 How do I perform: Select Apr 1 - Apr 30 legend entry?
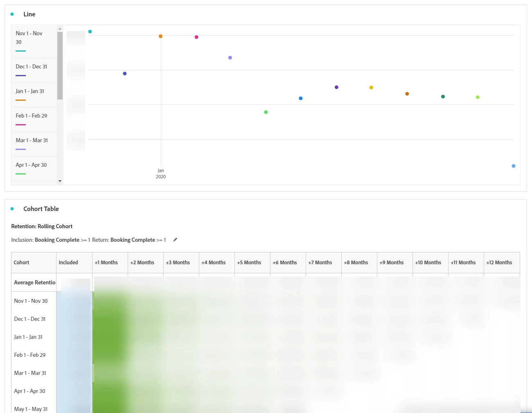click(34, 168)
